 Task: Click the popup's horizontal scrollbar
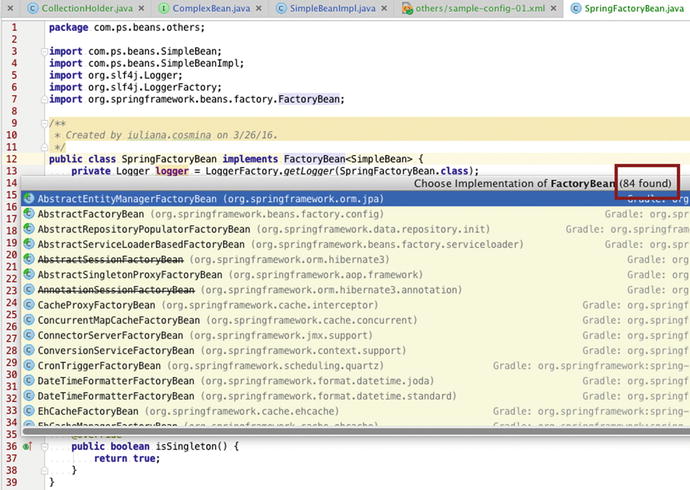pos(356,432)
